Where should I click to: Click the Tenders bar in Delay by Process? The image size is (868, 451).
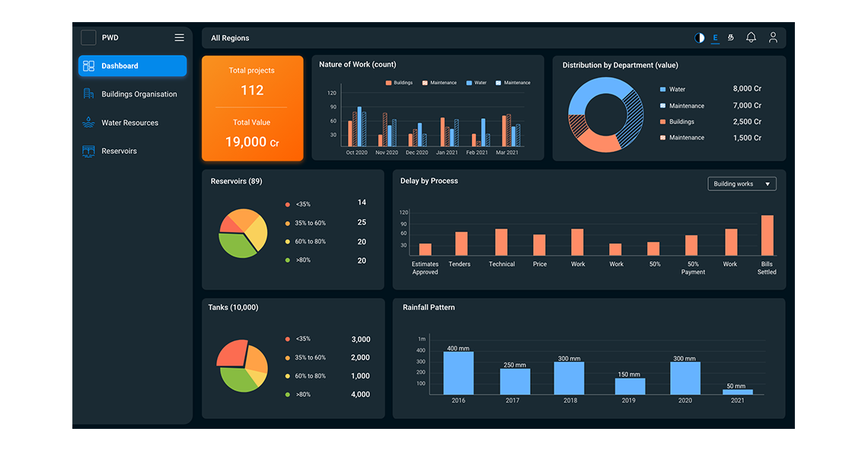pos(461,244)
